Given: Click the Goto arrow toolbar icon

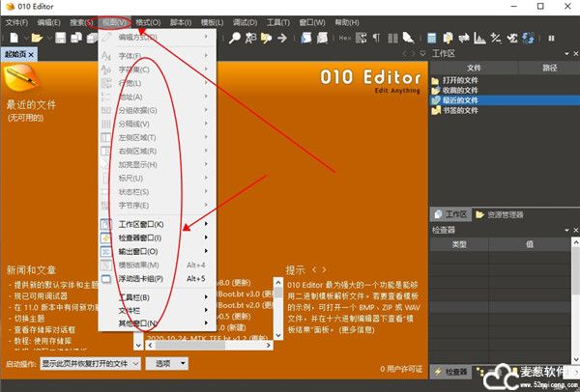Looking at the screenshot, I should coord(282,38).
